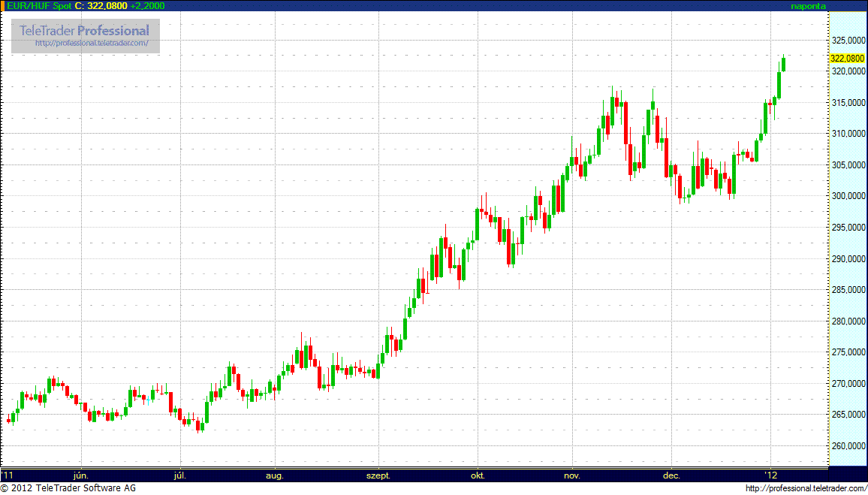Click the 310,0000 price axis label

pos(848,134)
